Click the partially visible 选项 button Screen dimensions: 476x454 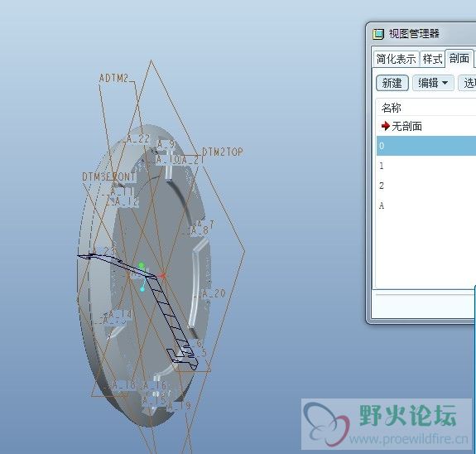[467, 83]
